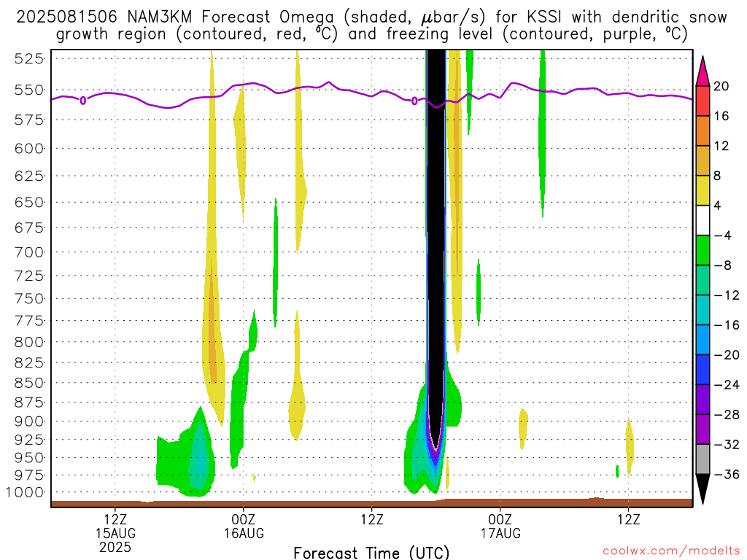Screen dimensions: 747x560
Task: Click the bright green colorbar swatch between -4 and -8
Action: pyautogui.click(x=703, y=251)
